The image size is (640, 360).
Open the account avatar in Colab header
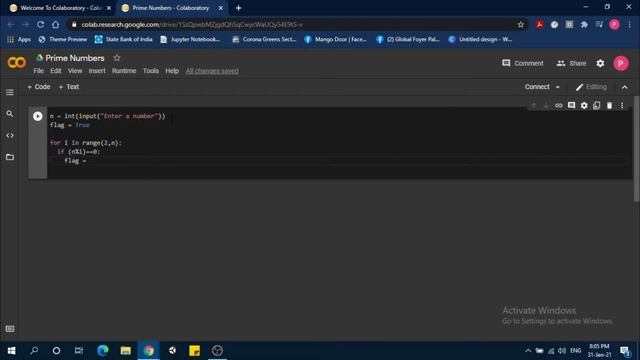(621, 63)
